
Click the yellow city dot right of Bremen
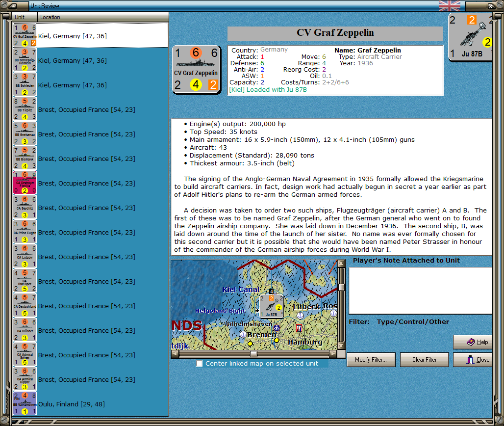pyautogui.click(x=277, y=340)
